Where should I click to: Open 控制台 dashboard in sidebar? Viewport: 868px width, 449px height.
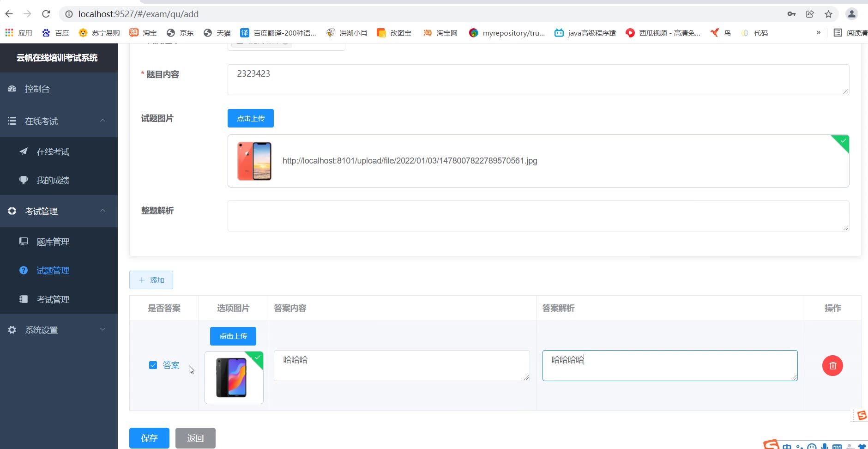(59, 89)
